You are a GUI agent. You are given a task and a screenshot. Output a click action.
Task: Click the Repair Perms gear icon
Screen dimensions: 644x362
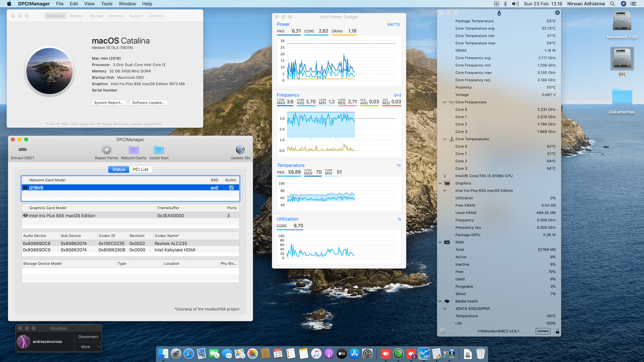[x=107, y=149]
